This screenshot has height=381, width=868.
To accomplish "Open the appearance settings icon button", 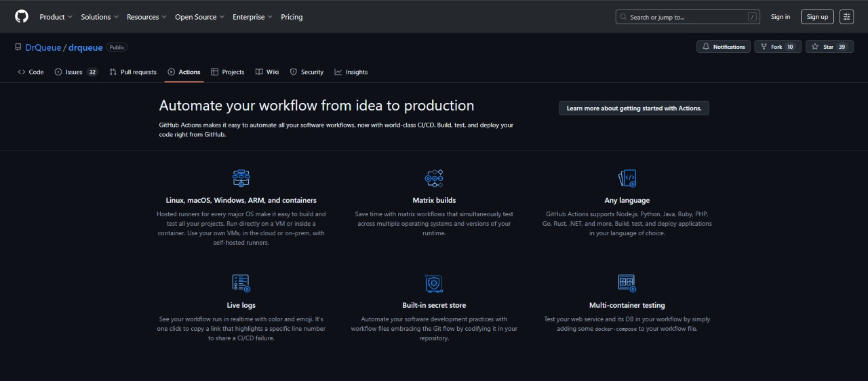I will point(846,17).
